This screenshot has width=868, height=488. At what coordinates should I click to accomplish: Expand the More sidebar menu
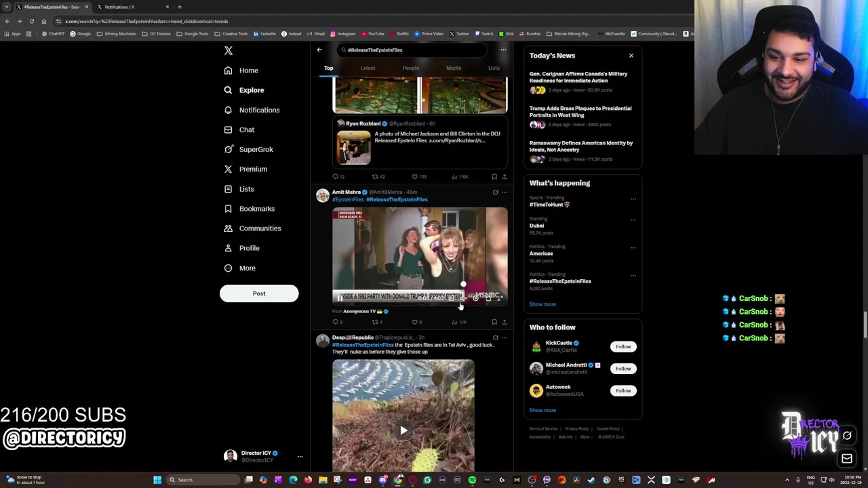(239, 268)
